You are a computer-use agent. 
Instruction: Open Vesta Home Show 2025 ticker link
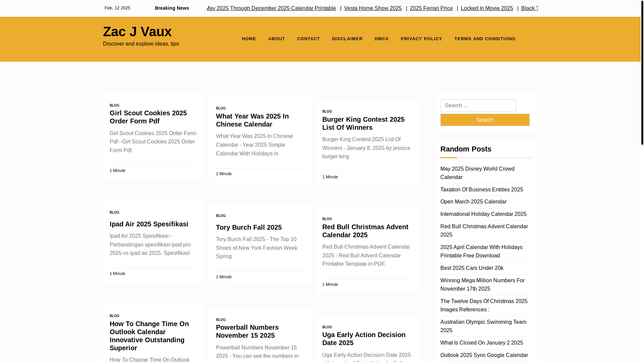pos(373,8)
